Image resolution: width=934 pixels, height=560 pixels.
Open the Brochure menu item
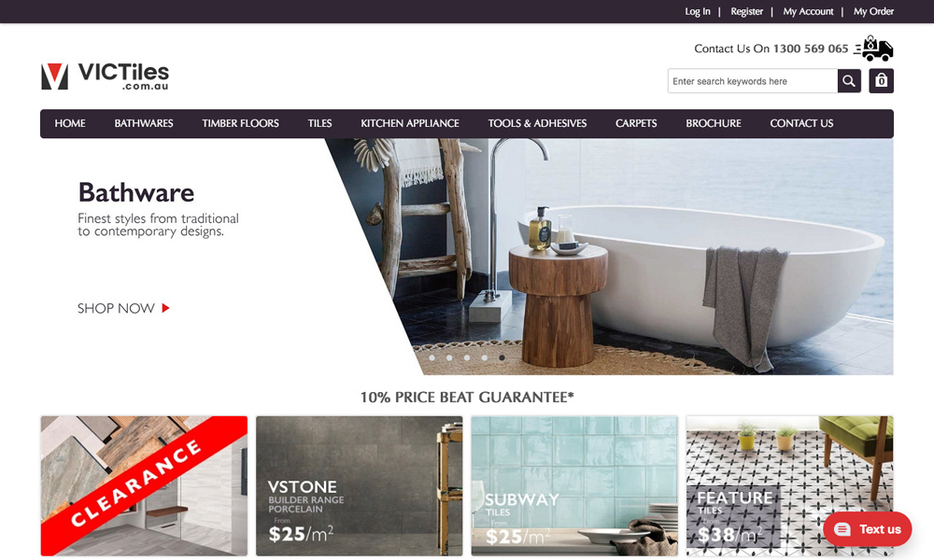coord(713,123)
